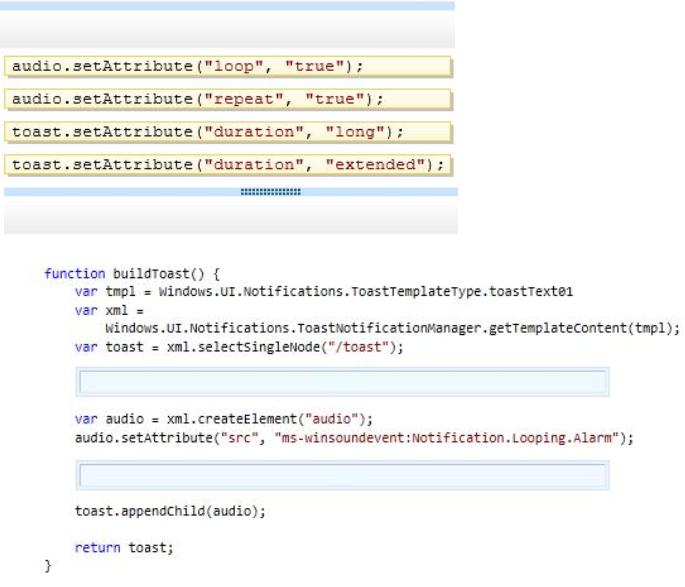
Task: Click the getTemplateContent(tmpl) code line
Action: click(392, 328)
